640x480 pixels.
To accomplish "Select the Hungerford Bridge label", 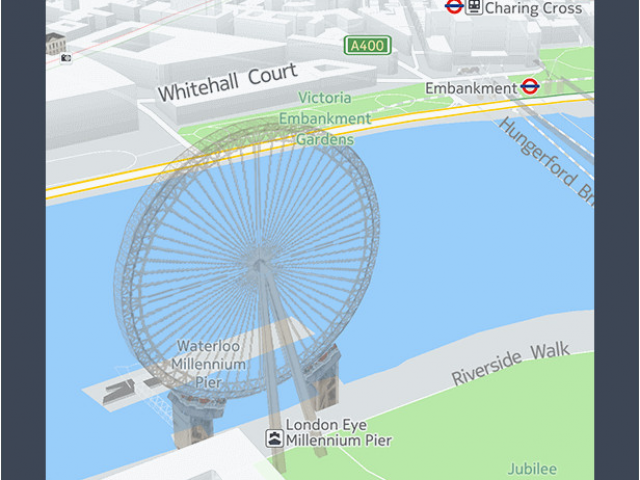I will pyautogui.click(x=547, y=162).
